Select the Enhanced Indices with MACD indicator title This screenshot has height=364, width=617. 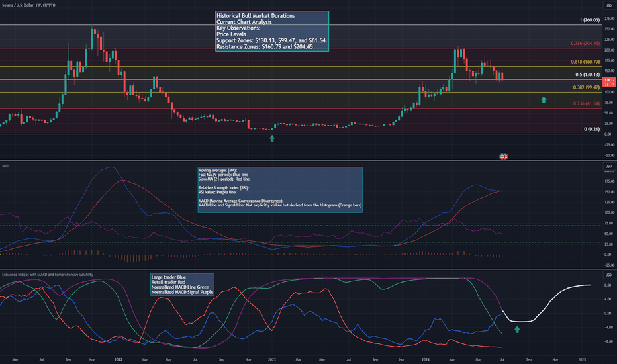(48, 274)
